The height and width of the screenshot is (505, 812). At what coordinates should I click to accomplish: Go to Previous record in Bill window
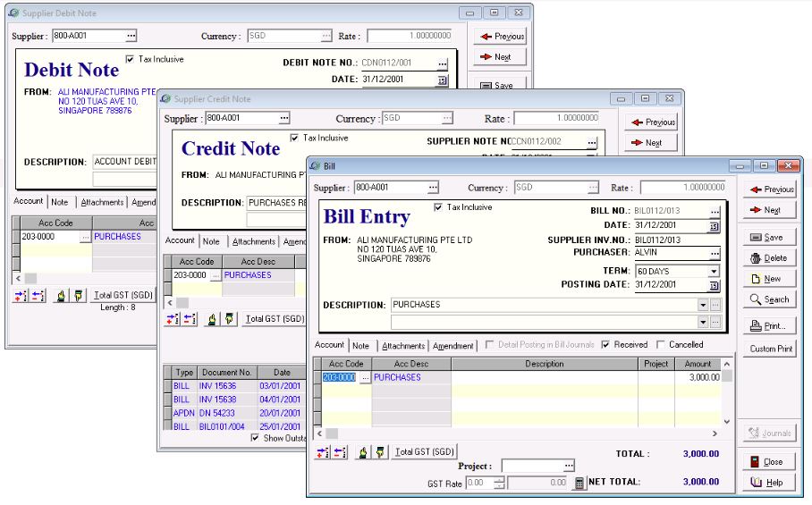(x=769, y=189)
